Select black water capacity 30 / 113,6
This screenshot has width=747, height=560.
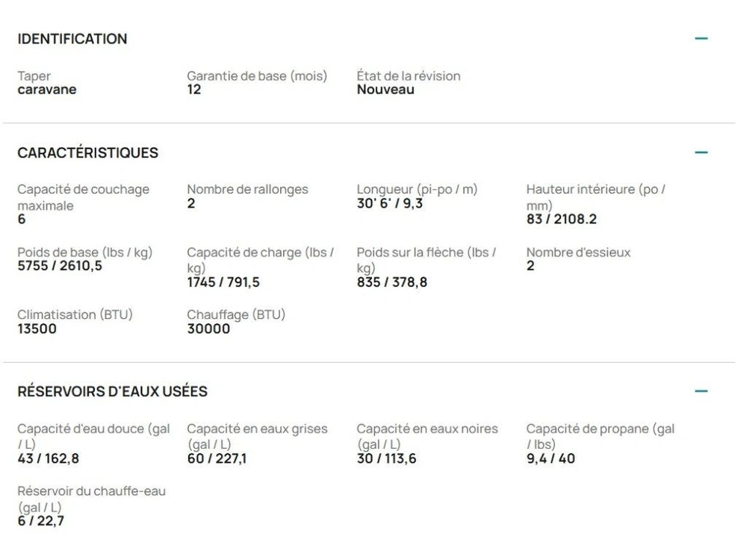pyautogui.click(x=386, y=458)
